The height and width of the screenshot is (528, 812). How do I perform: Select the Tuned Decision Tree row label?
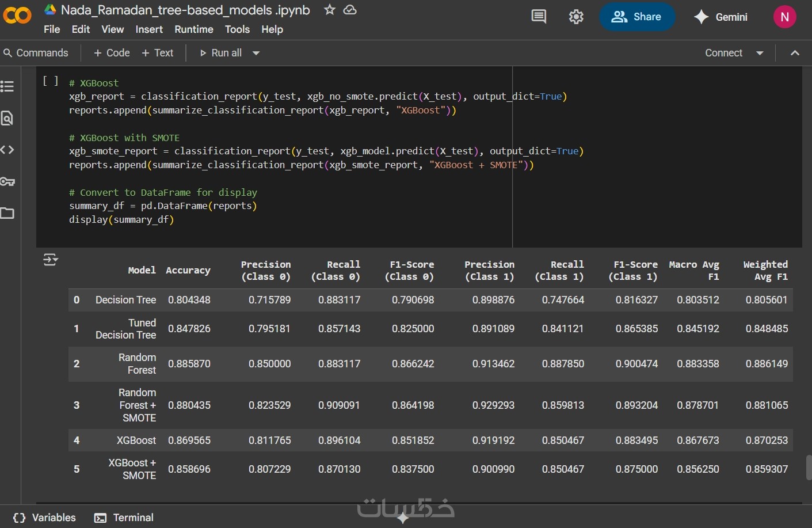(x=125, y=329)
